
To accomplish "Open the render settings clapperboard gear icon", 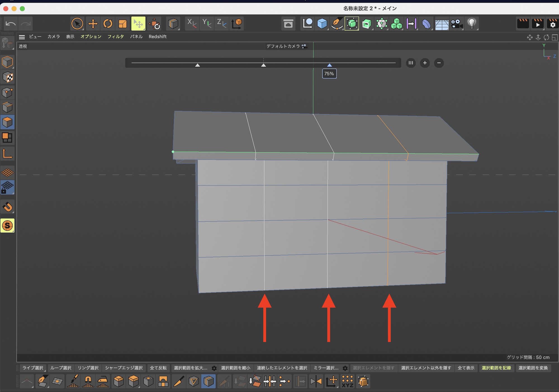I will point(553,24).
